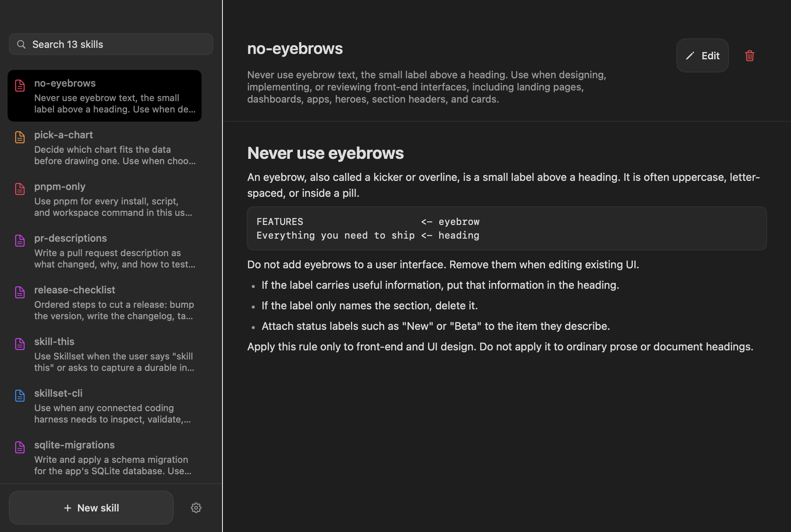
Task: Select the pick-a-chart skill
Action: (105, 147)
